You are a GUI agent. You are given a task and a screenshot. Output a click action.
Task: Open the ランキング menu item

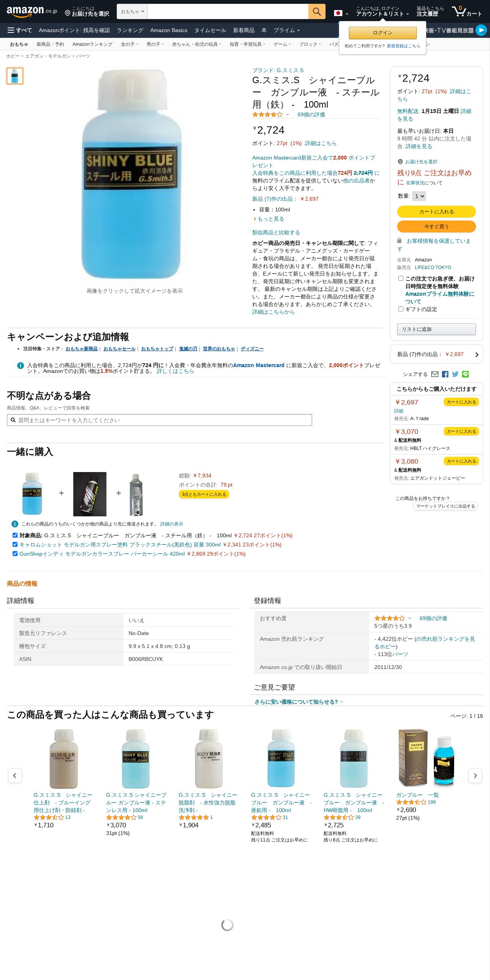(130, 30)
